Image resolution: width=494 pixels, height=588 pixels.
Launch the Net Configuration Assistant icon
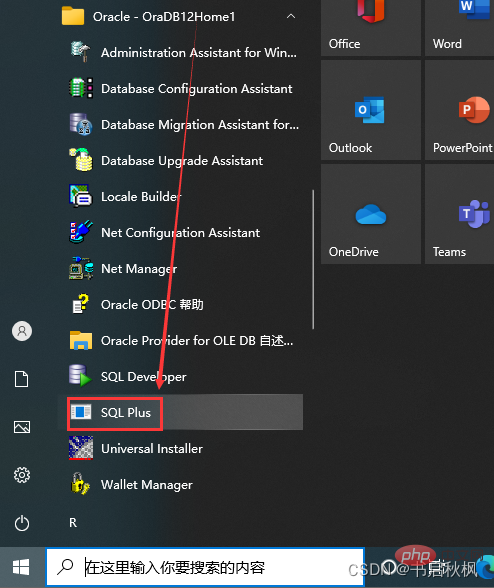point(81,232)
